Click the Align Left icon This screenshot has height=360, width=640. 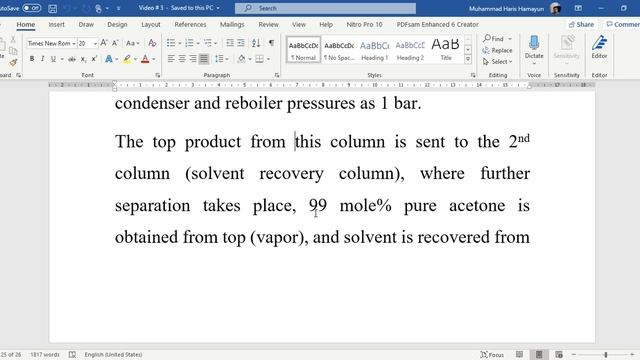pyautogui.click(x=171, y=59)
